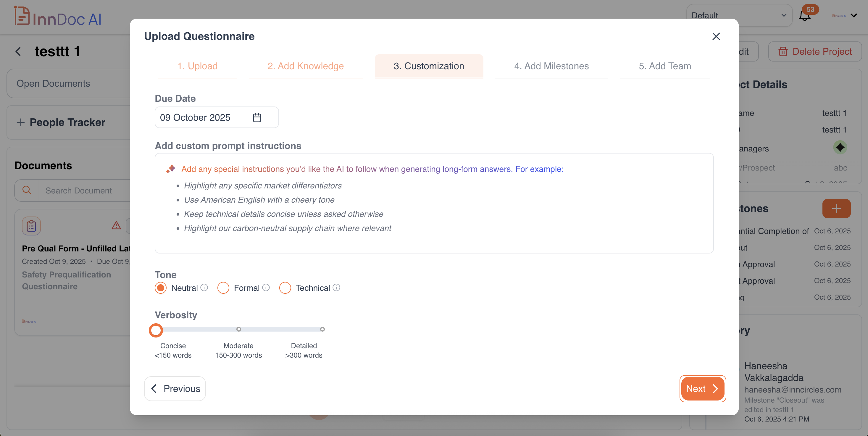This screenshot has width=868, height=436.
Task: Switch to the 4. Add Milestones tab
Action: (551, 66)
